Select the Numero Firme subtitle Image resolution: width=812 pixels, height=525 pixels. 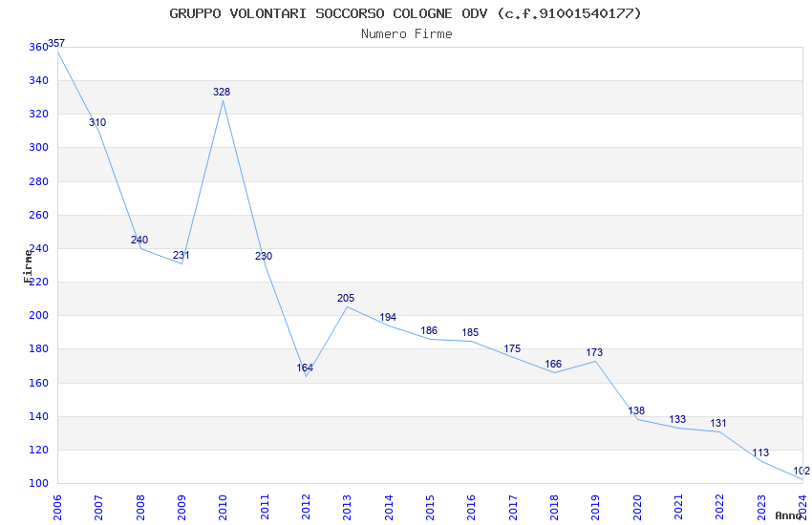(x=407, y=34)
